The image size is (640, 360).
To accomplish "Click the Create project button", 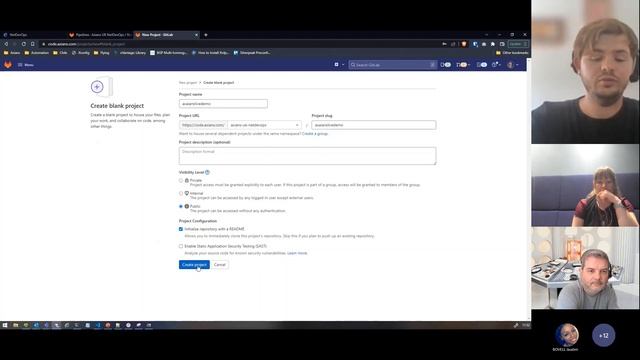I will point(194,265).
